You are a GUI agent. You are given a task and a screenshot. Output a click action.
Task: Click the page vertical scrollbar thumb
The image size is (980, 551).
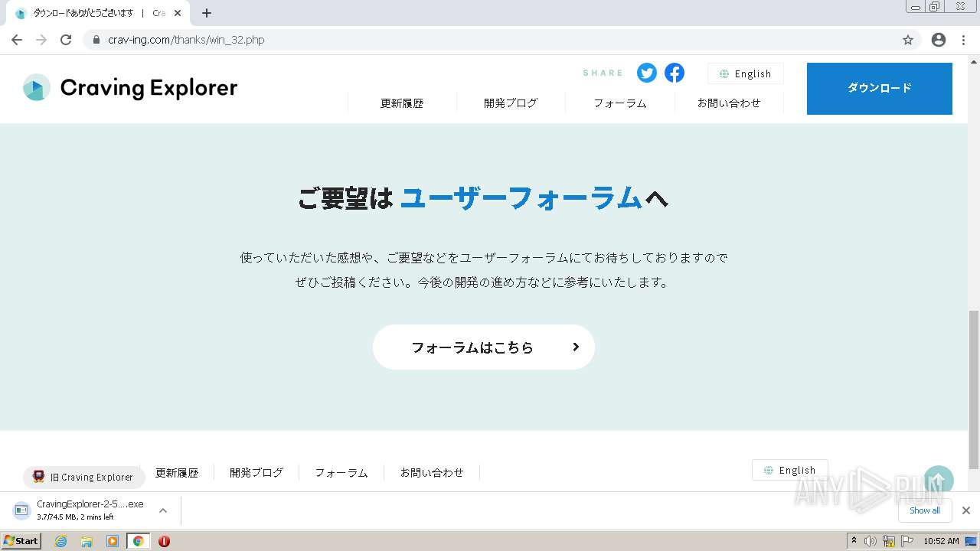click(974, 390)
